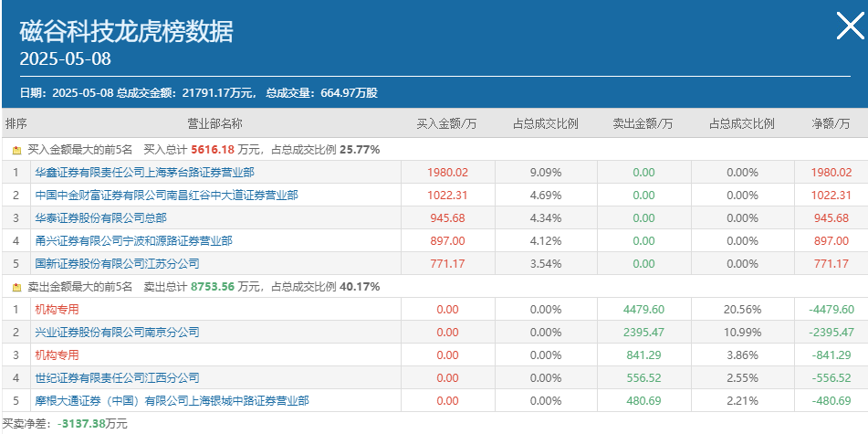Click sell amount 2395.47 cell
Viewport: 868px width, 434px height.
pos(643,332)
